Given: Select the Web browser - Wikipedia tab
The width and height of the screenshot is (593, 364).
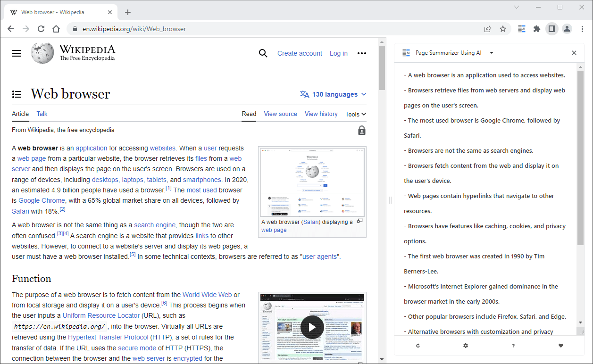Looking at the screenshot, I should tap(61, 12).
